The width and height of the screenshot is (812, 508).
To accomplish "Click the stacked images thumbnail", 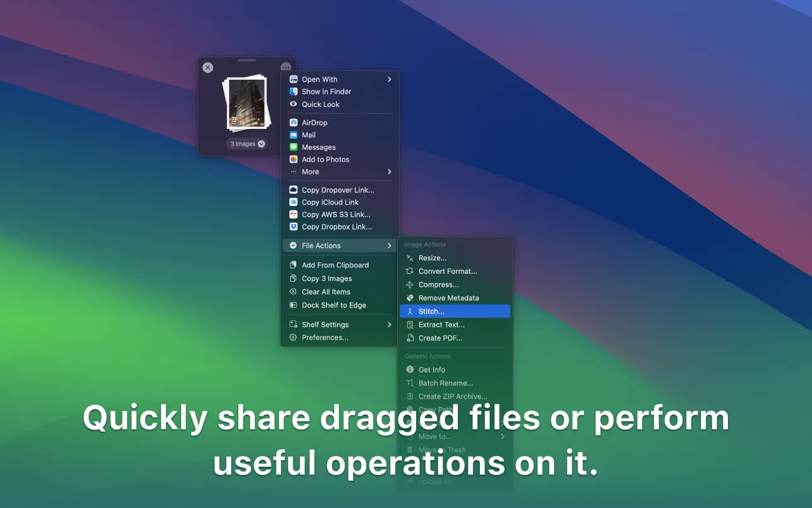I will click(x=246, y=104).
